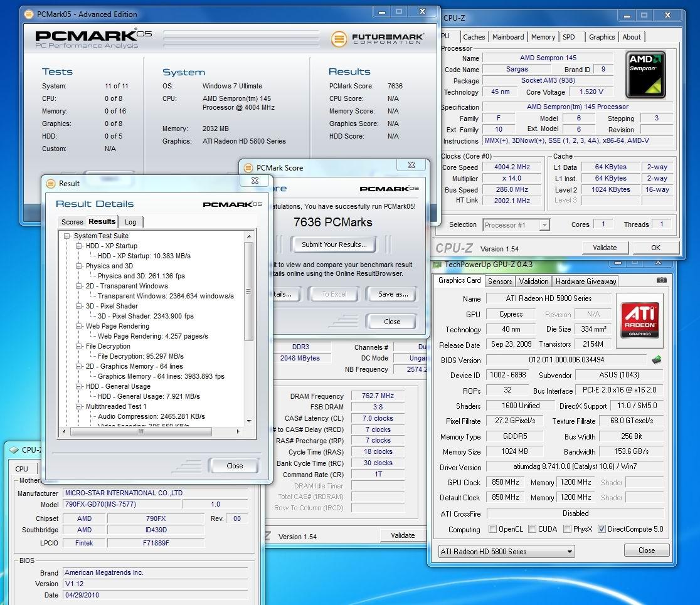
Task: Open the Validation tab in GPU-Z
Action: [x=534, y=281]
